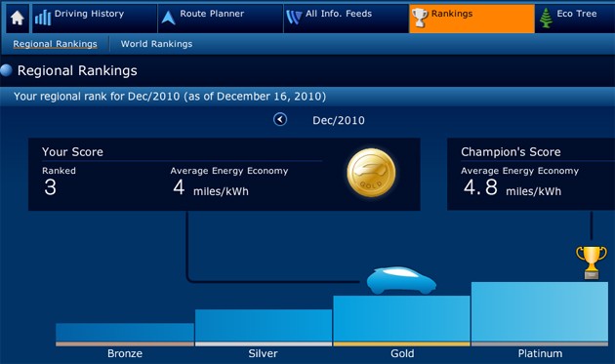Screen dimensions: 615x364
Task: Click the gold medal coin
Action: pyautogui.click(x=371, y=173)
